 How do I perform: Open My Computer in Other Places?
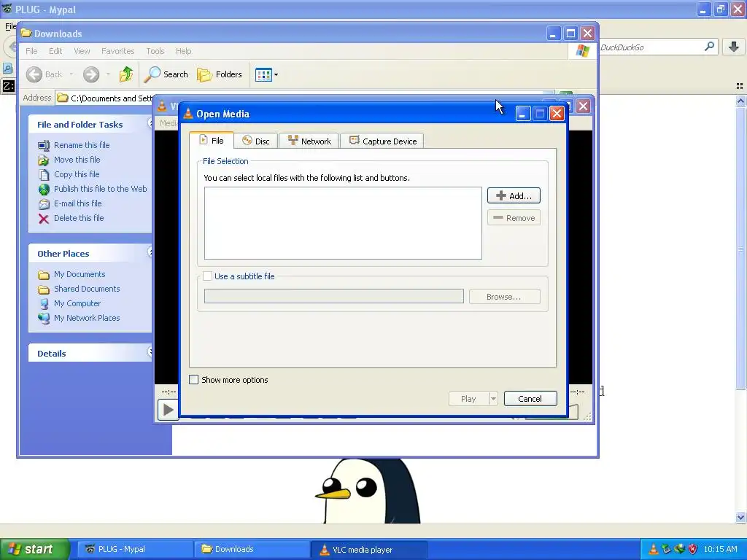(x=77, y=303)
